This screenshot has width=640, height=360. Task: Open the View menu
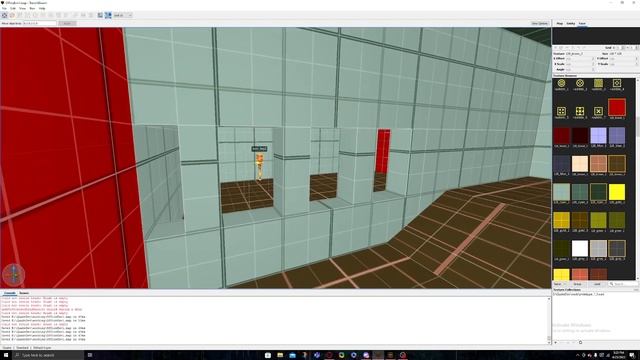point(22,8)
